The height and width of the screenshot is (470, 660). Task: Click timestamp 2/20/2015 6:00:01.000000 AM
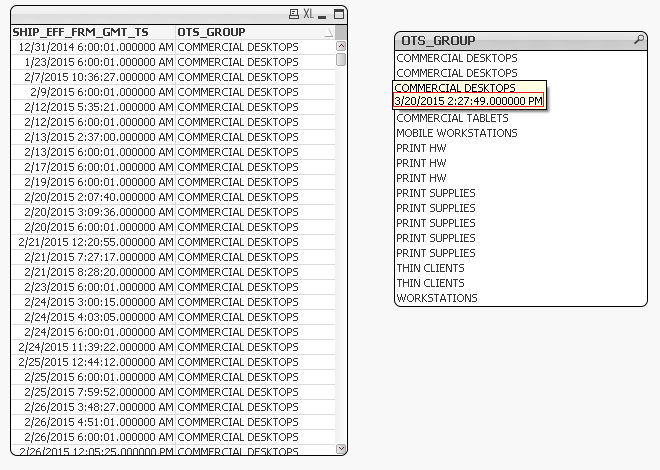pyautogui.click(x=99, y=227)
